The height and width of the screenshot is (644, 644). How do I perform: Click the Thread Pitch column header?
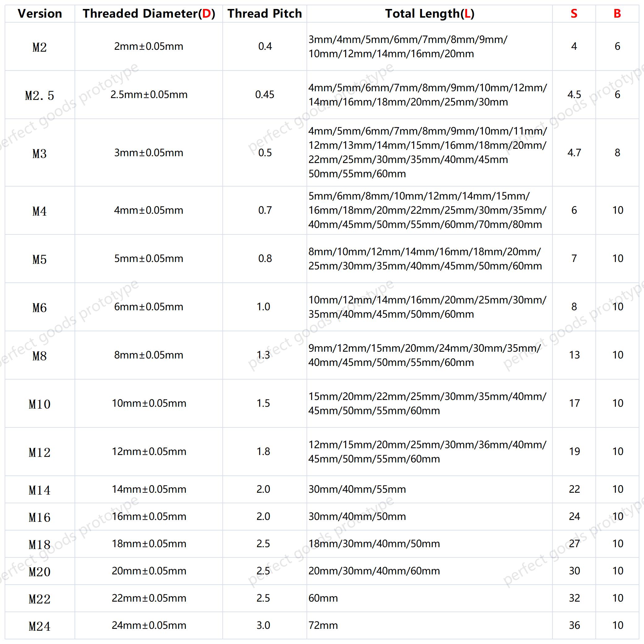pyautogui.click(x=265, y=14)
